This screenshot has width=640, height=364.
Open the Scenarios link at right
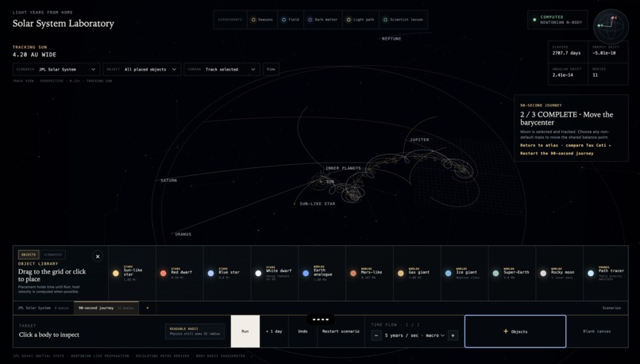coord(611,308)
